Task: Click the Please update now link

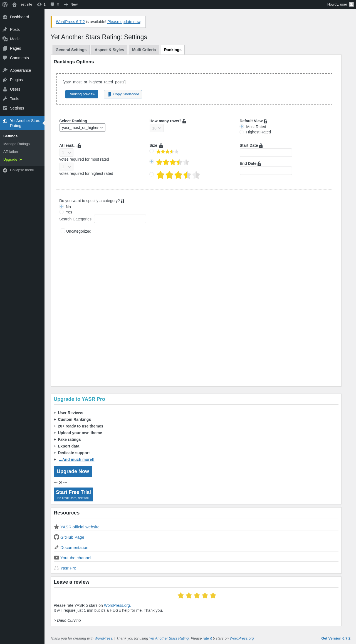Action: 124,22
